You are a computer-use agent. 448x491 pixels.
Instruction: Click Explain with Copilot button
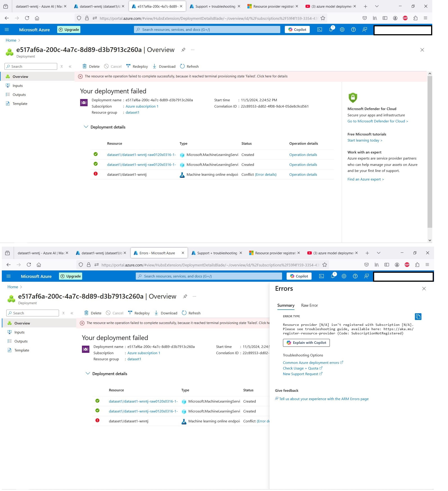[306, 343]
